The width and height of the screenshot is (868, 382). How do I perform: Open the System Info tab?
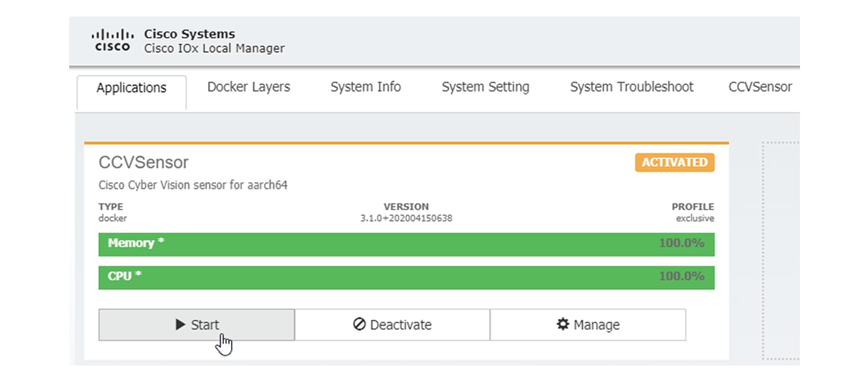coord(366,87)
